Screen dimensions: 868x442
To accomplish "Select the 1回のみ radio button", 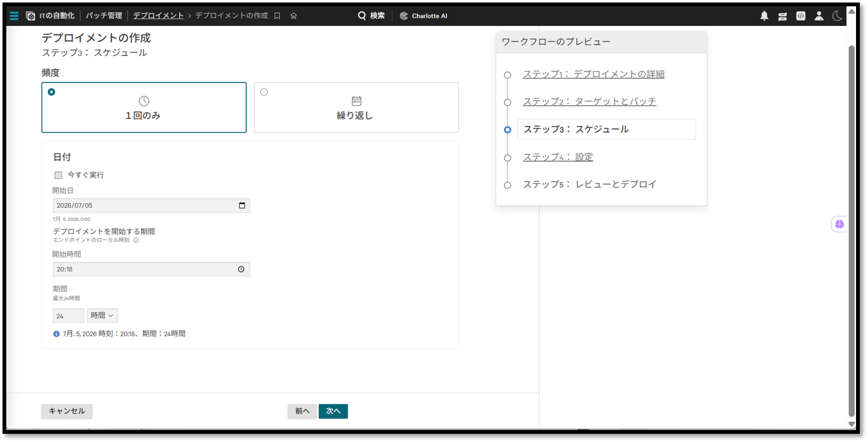I will point(52,92).
